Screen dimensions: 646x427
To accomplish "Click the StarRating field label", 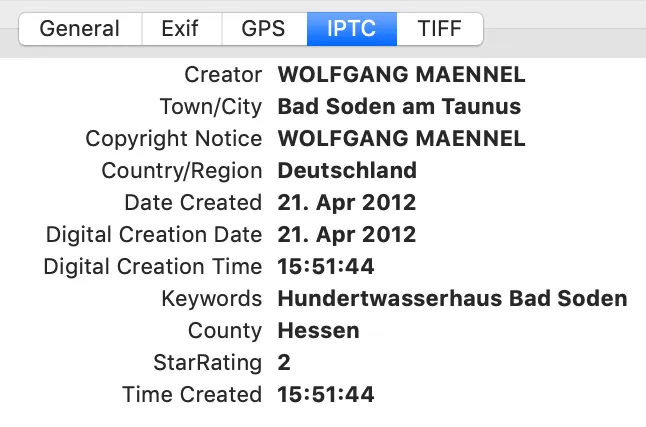I will click(x=208, y=363).
